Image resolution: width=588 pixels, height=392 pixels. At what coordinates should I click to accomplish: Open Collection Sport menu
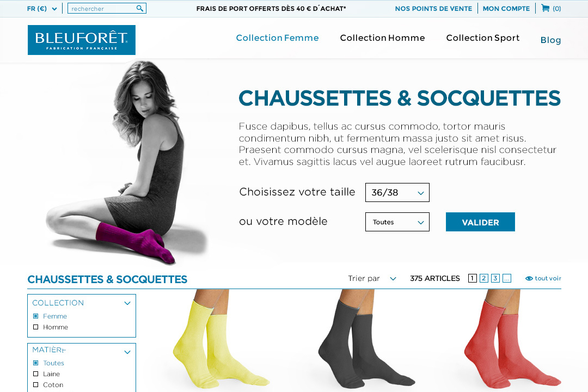point(482,38)
